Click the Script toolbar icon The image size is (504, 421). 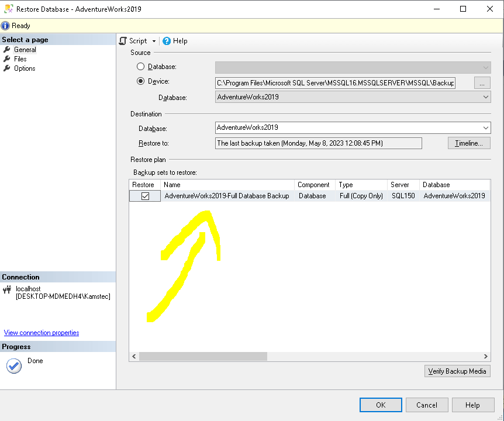click(123, 41)
